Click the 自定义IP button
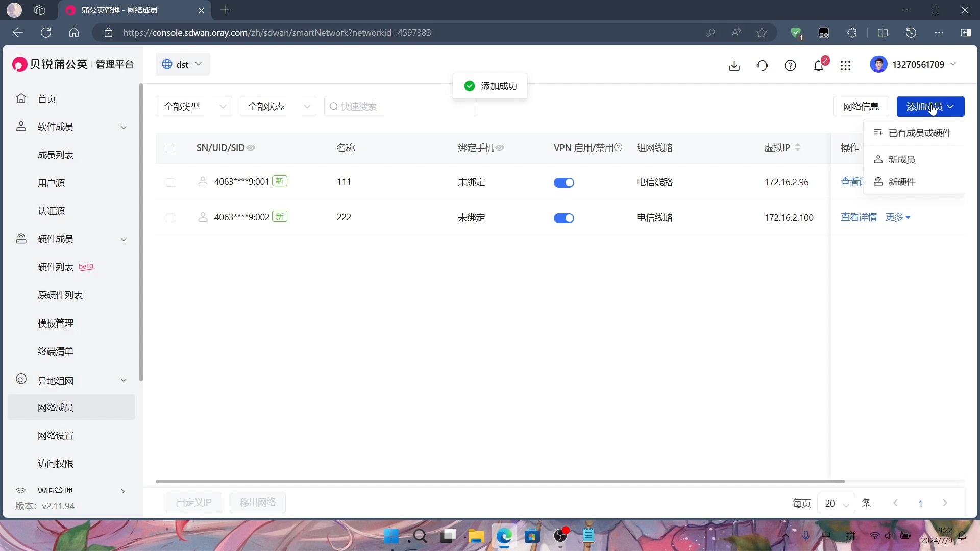The width and height of the screenshot is (980, 551). [x=194, y=503]
